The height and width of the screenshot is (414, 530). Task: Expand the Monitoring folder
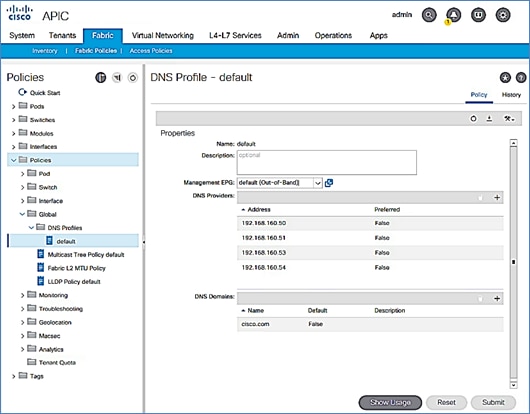pyautogui.click(x=22, y=295)
